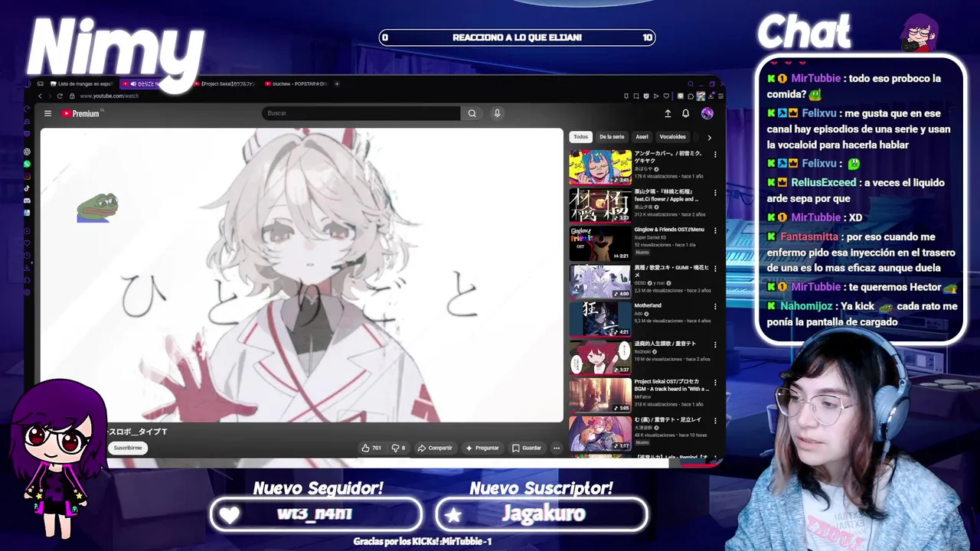The height and width of the screenshot is (551, 980).
Task: Start voice search with the microphone icon
Action: click(x=497, y=113)
